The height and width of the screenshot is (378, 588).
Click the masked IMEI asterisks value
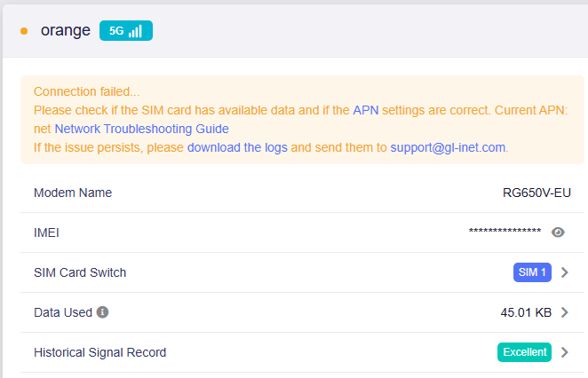pos(505,231)
